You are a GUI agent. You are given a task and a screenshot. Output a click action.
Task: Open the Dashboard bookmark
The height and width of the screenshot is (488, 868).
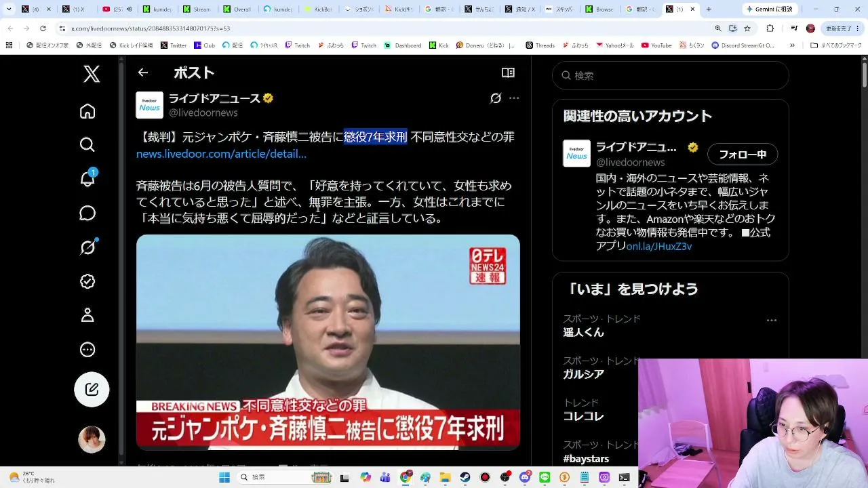tap(403, 45)
